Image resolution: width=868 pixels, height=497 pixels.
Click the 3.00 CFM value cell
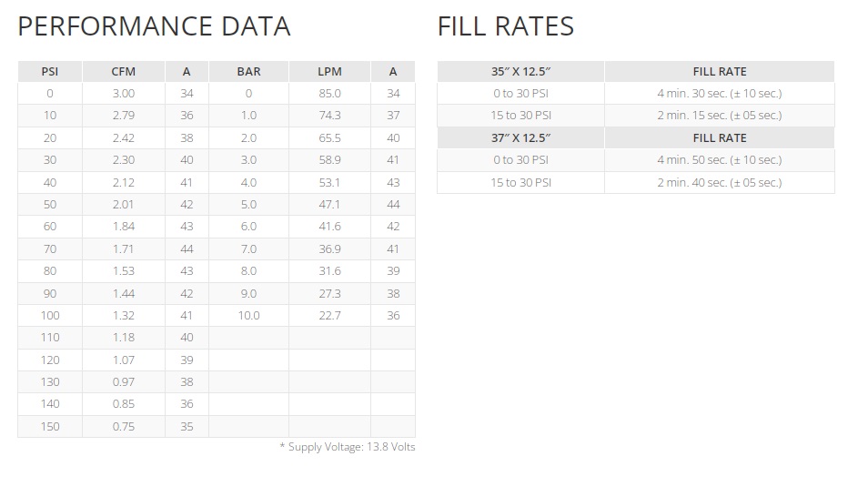123,93
